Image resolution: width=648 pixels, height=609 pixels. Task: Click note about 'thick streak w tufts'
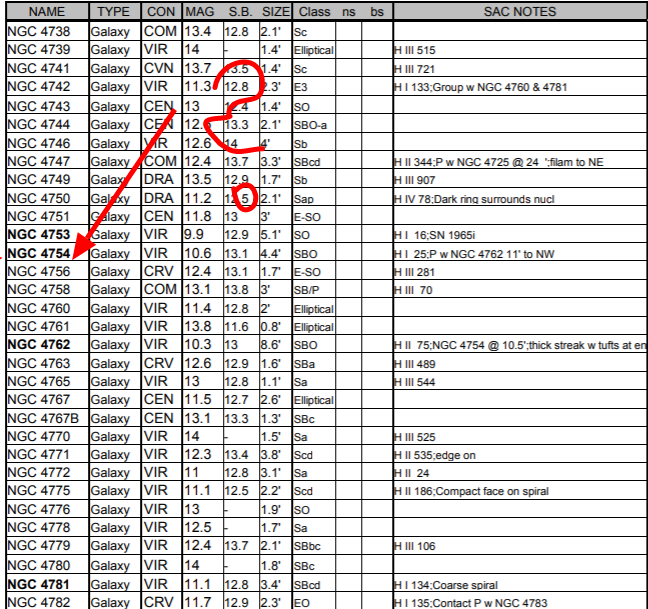coord(521,345)
